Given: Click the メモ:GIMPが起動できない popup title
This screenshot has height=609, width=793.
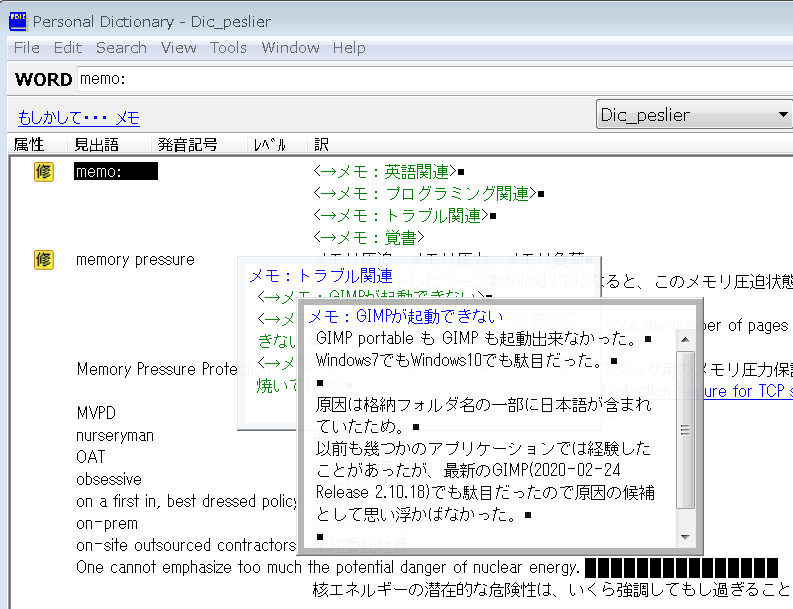Looking at the screenshot, I should (x=406, y=317).
